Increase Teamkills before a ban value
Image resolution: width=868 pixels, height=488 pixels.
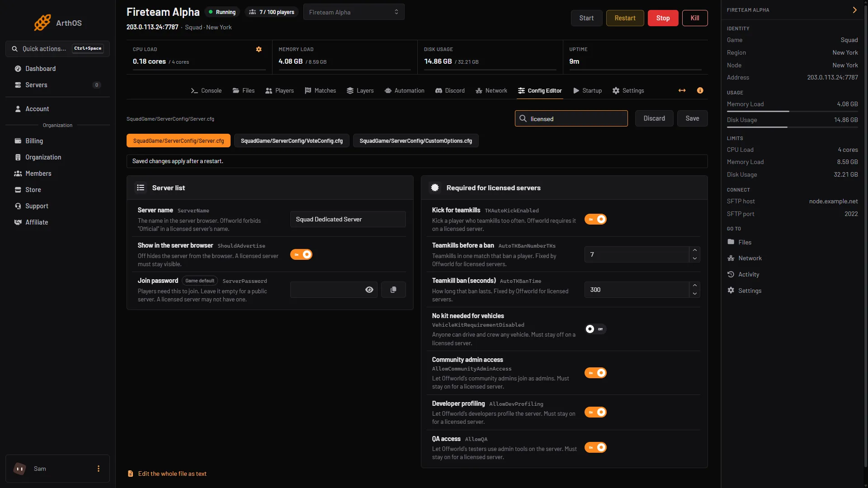pyautogui.click(x=695, y=250)
